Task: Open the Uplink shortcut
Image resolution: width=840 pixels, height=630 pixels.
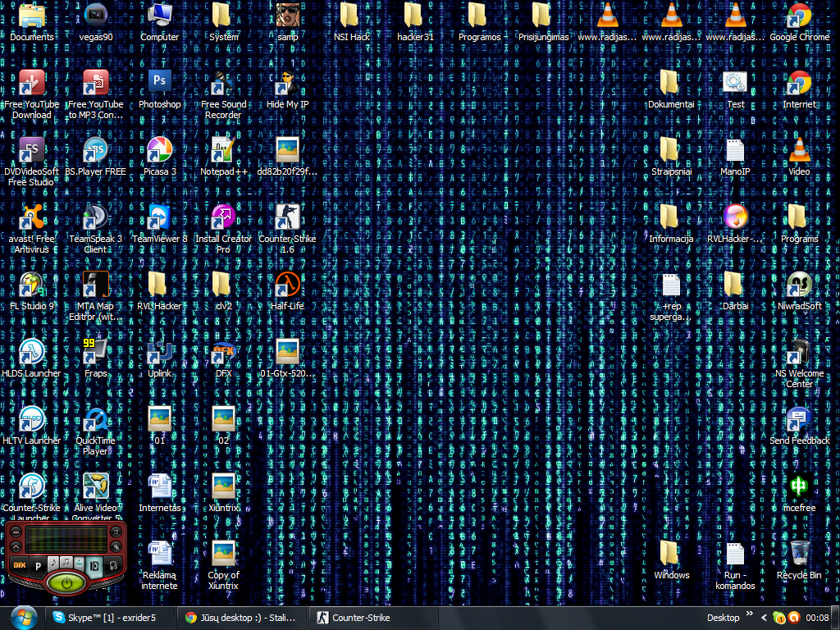Action: [160, 359]
